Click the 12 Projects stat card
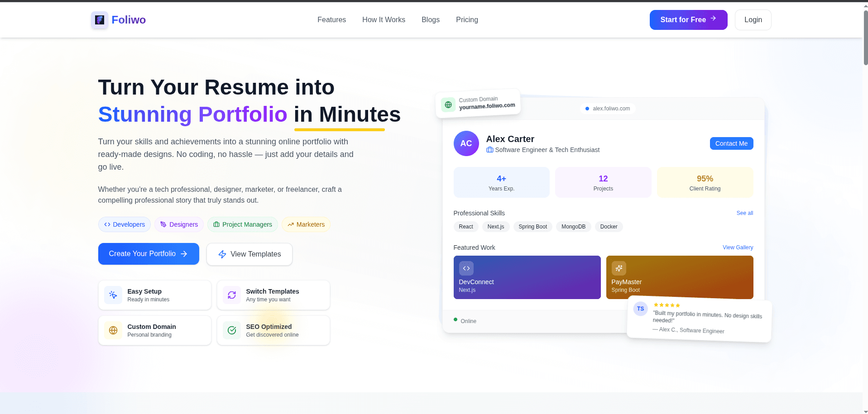Screen dimensions: 868x414 point(603,182)
